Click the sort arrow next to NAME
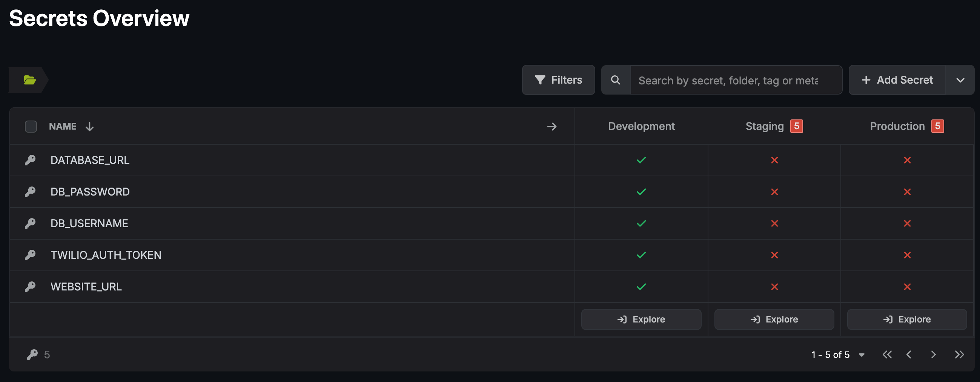980x382 pixels. [x=89, y=127]
